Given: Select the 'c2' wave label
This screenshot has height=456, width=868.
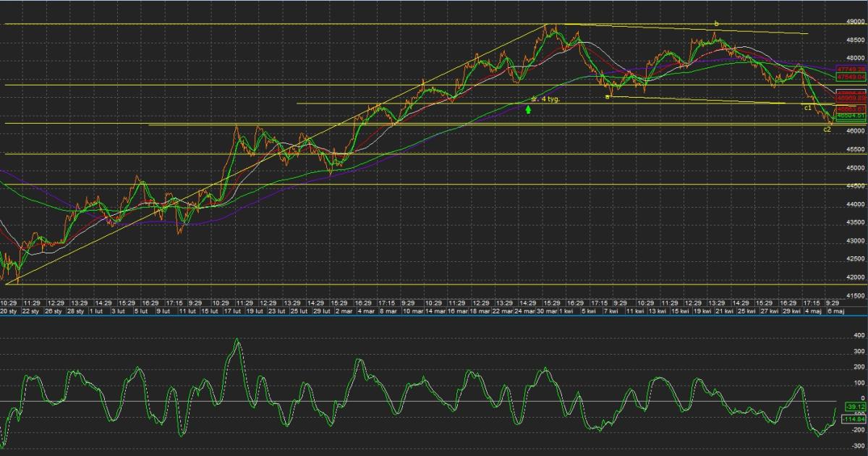Looking at the screenshot, I should [827, 129].
